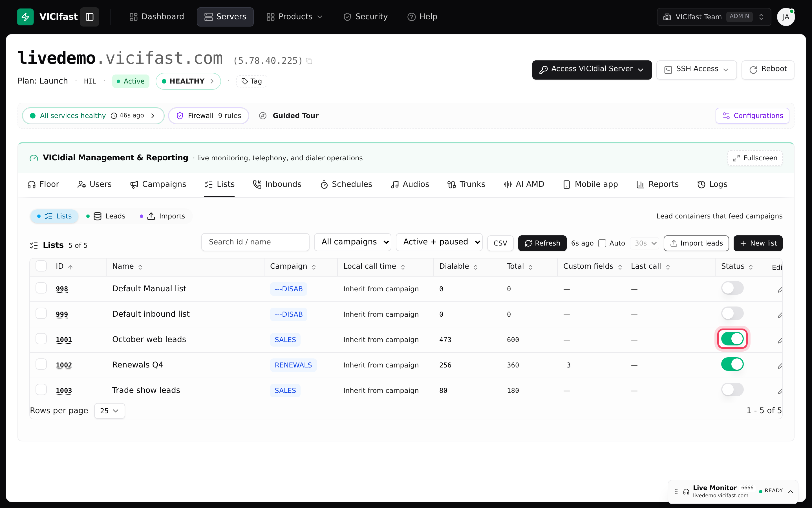
Task: Click edit icon for Default inbound list
Action: point(780,315)
